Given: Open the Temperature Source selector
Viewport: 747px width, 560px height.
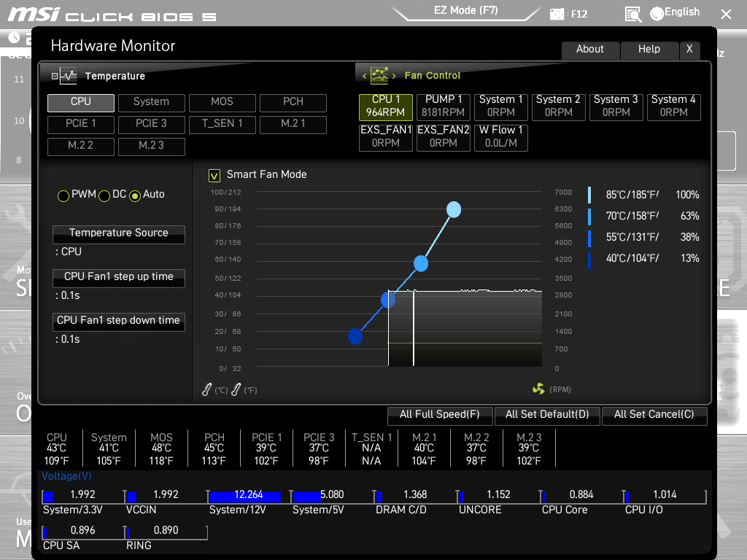Looking at the screenshot, I should 119,233.
